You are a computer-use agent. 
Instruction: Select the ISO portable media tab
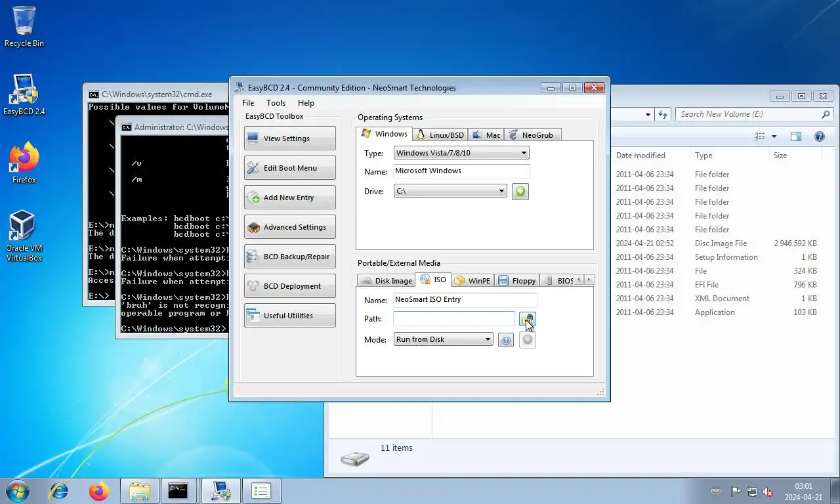433,280
